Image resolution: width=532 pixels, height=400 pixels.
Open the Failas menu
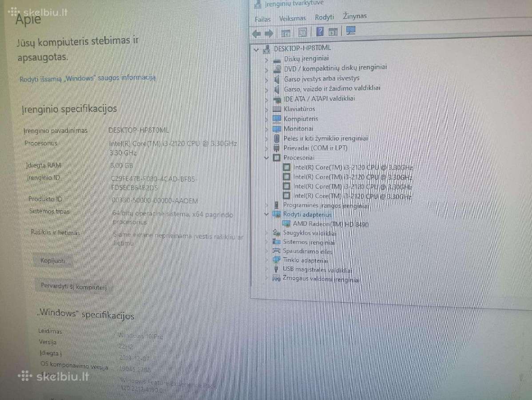(x=262, y=20)
